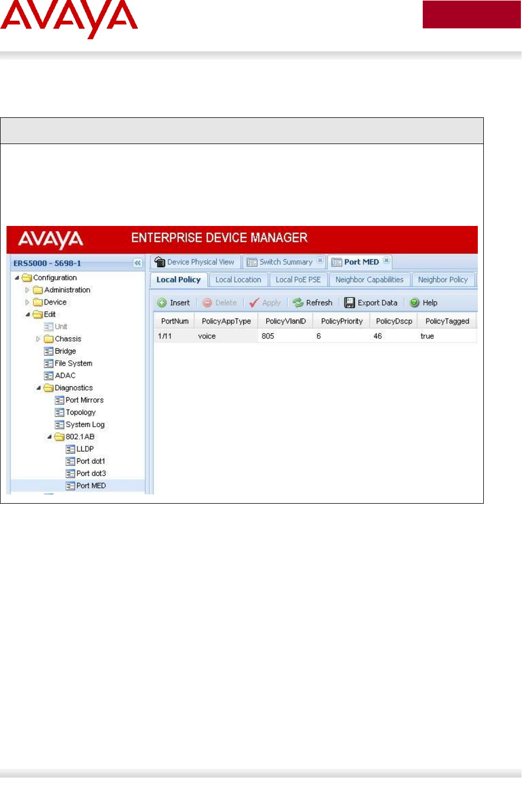Viewport: 522px width, 812px height.
Task: Open the Neighbor Policy sub-tab
Action: tap(443, 279)
